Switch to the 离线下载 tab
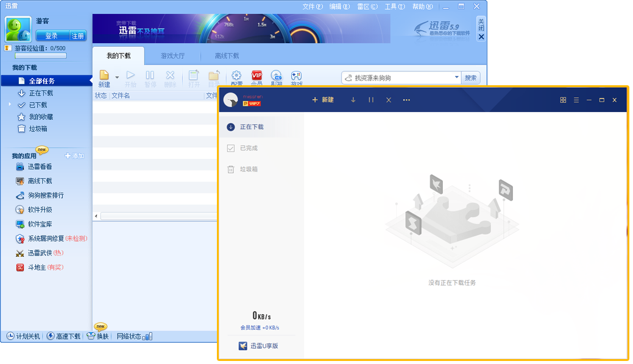 (227, 55)
